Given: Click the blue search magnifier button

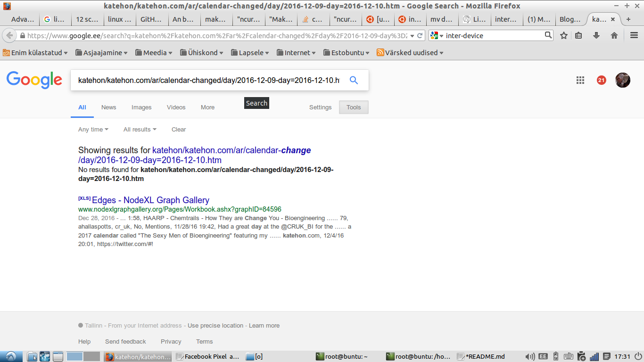Looking at the screenshot, I should point(354,80).
